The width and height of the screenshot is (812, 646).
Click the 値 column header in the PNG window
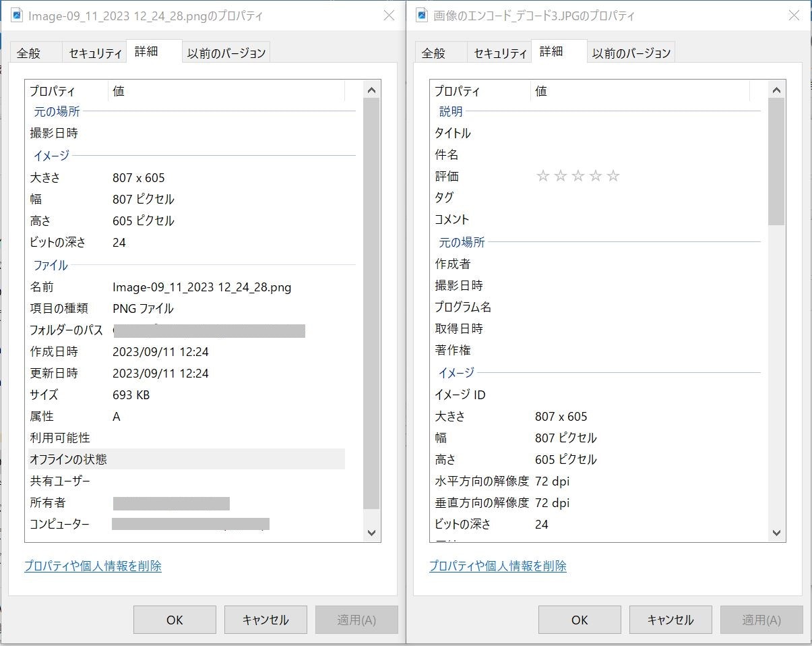(x=226, y=91)
